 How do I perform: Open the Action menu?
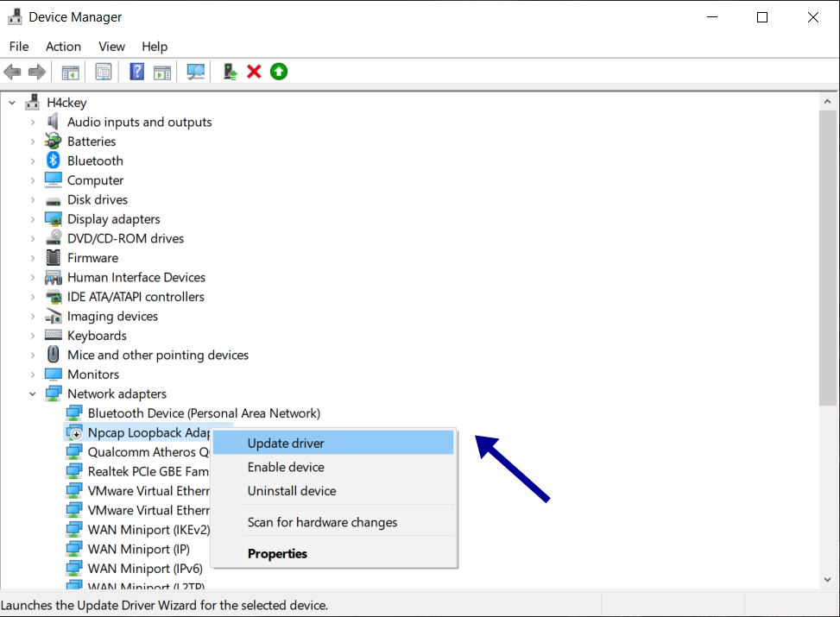click(63, 47)
